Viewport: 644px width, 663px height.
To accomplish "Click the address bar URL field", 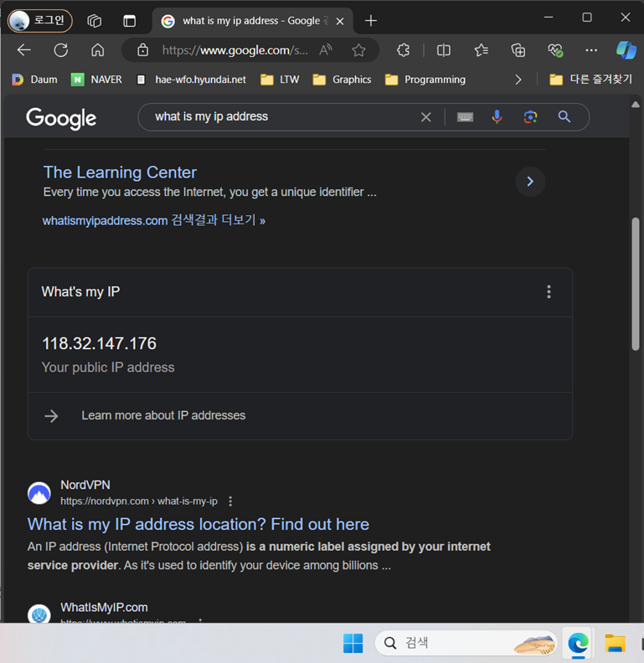I will coord(234,50).
